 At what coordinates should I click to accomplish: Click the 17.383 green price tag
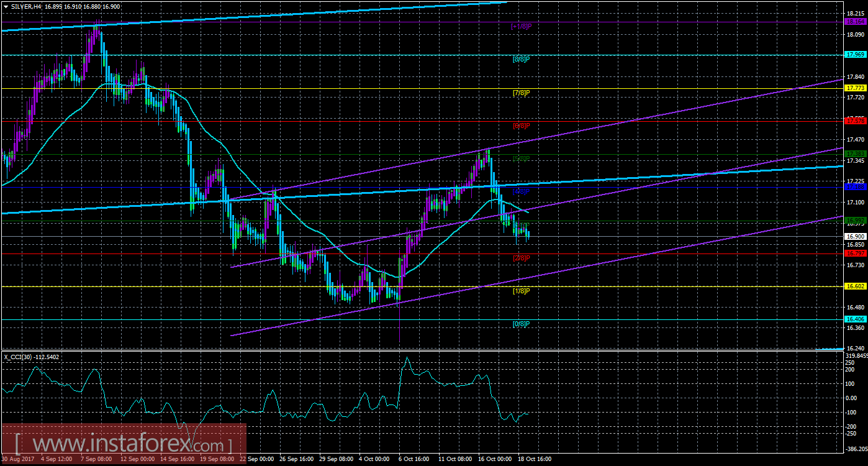(856, 153)
